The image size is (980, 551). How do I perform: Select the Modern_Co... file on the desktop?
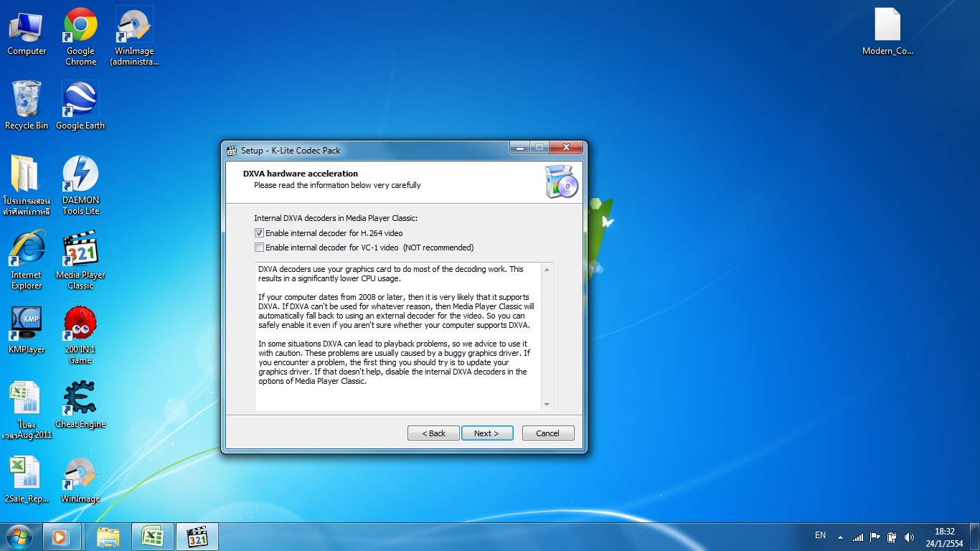(x=887, y=32)
